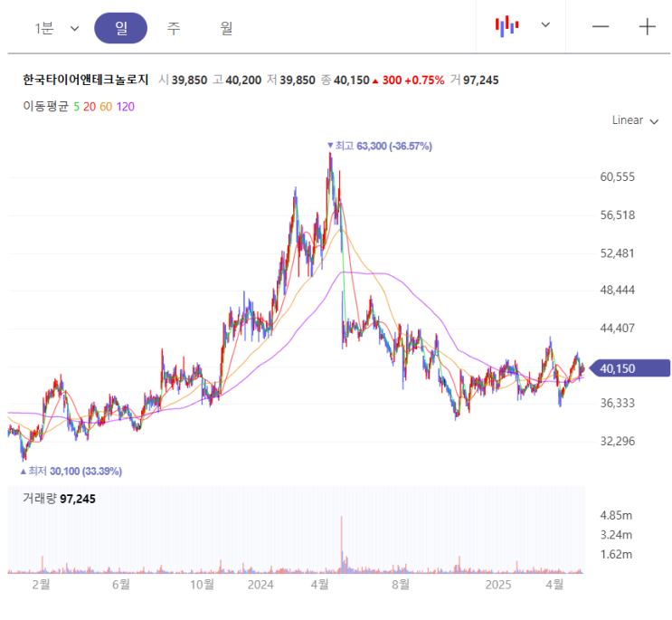Toggle the 20-day moving average line
Image resolution: width=672 pixels, height=620 pixels.
(x=90, y=107)
